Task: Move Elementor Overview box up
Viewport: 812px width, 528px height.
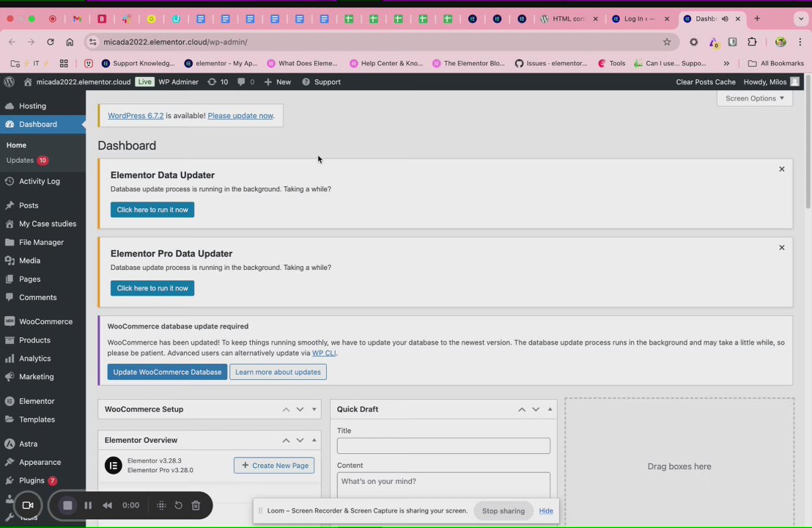Action: click(286, 441)
